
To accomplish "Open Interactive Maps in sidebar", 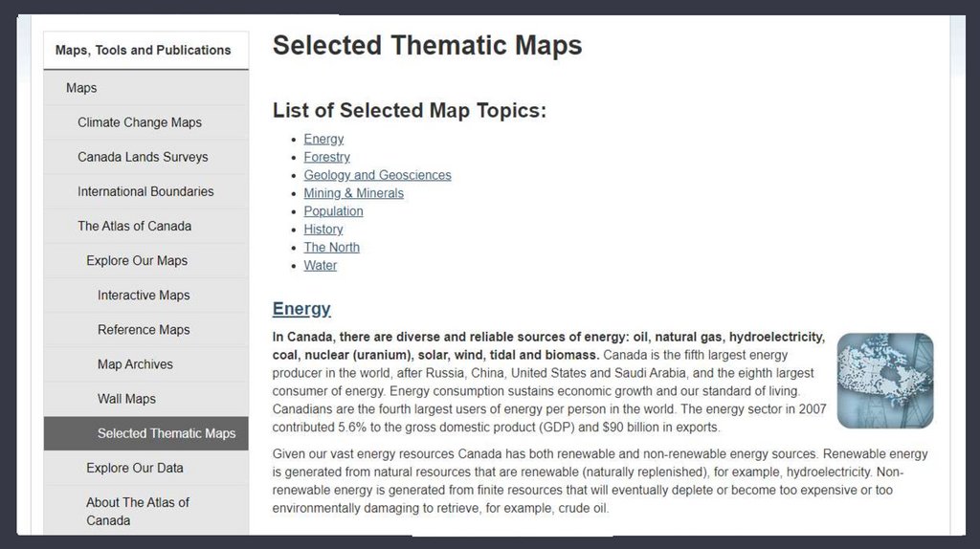I will click(x=144, y=295).
